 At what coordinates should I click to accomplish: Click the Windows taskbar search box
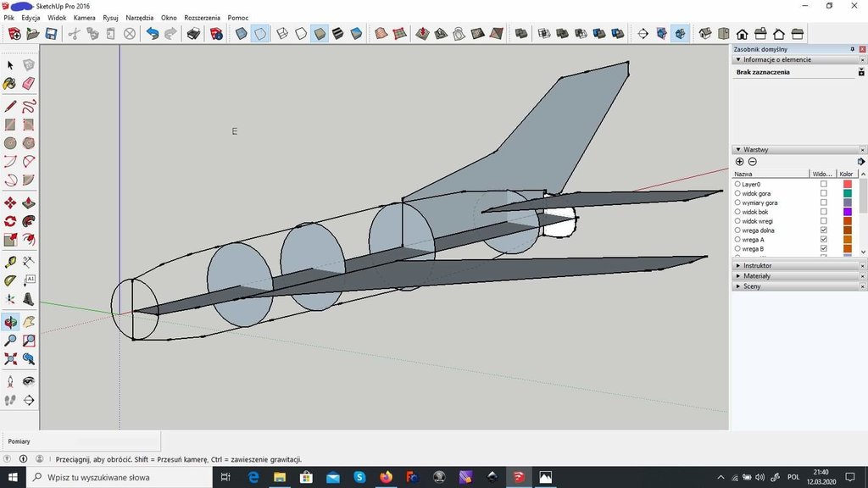point(119,477)
